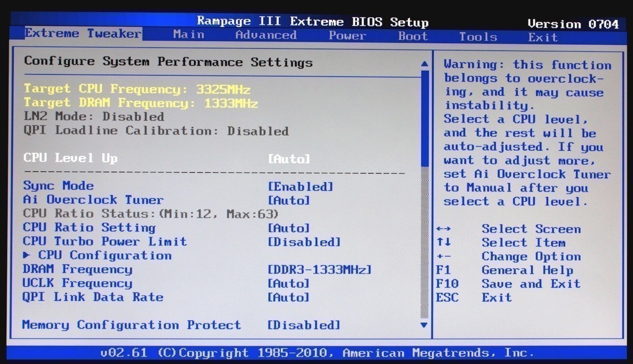Click the Target DRAM Frequency: 1333MHz line

(141, 103)
